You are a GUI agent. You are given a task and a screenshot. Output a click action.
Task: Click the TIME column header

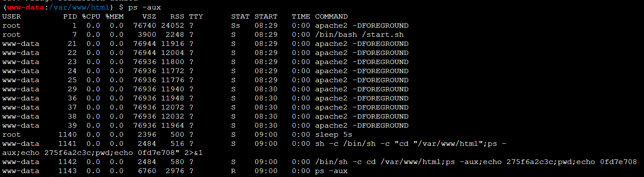pyautogui.click(x=300, y=16)
